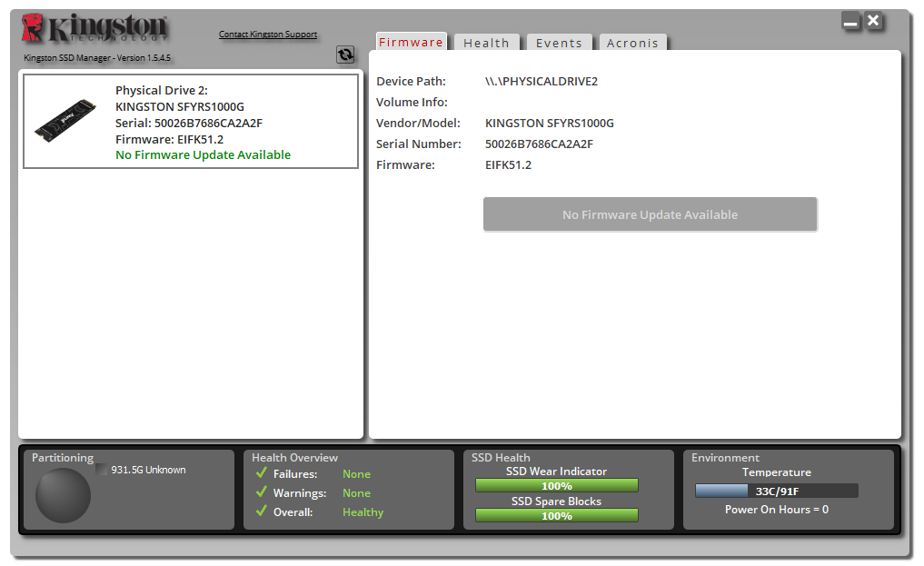Click the temperature 33C/91F bar

click(777, 491)
